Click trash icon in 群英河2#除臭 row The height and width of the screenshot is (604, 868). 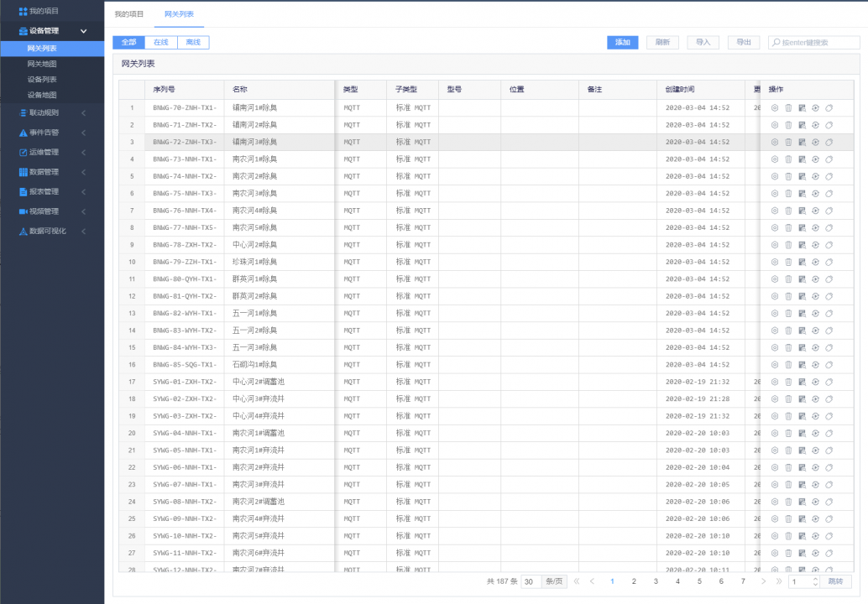point(788,296)
